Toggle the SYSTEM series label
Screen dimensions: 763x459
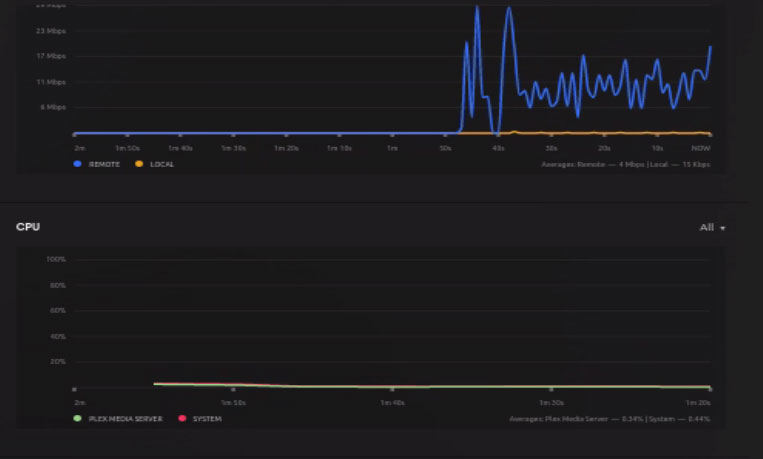[207, 419]
